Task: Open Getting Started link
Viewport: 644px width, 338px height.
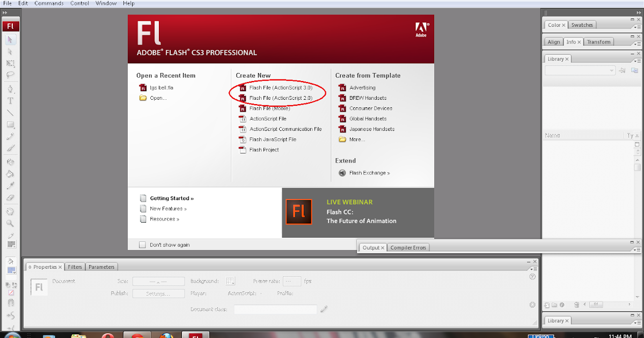Action: 172,198
